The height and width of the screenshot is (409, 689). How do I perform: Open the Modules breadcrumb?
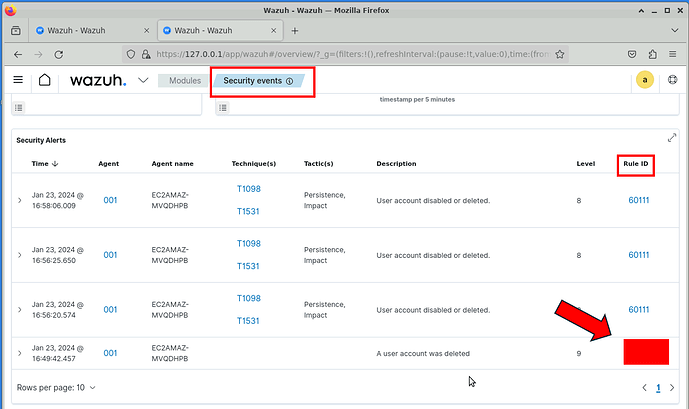click(184, 80)
